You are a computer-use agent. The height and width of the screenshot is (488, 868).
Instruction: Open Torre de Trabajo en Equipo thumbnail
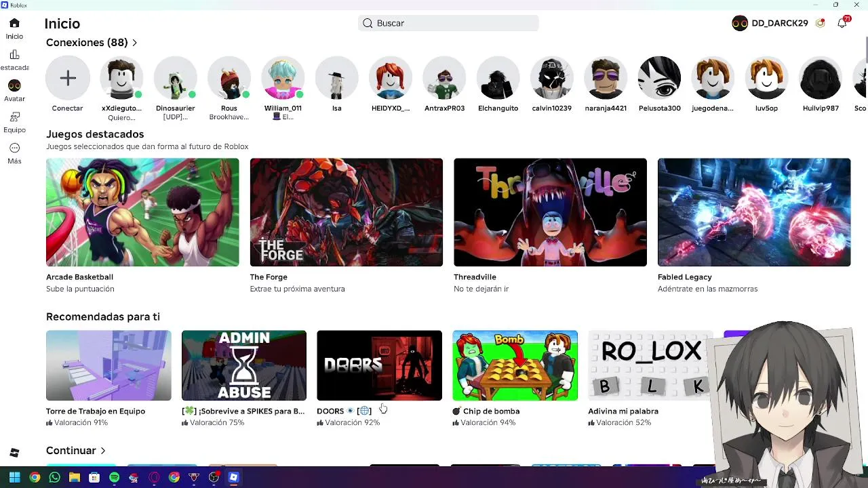108,365
